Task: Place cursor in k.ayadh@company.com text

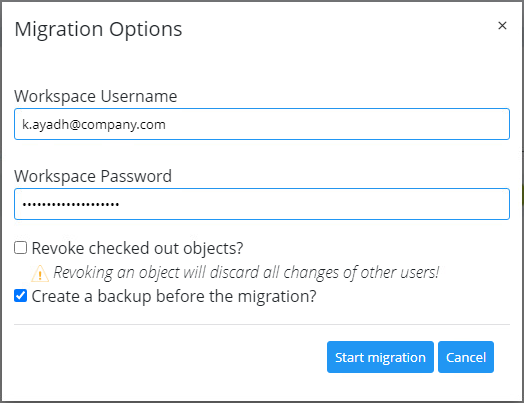Action: click(x=94, y=125)
